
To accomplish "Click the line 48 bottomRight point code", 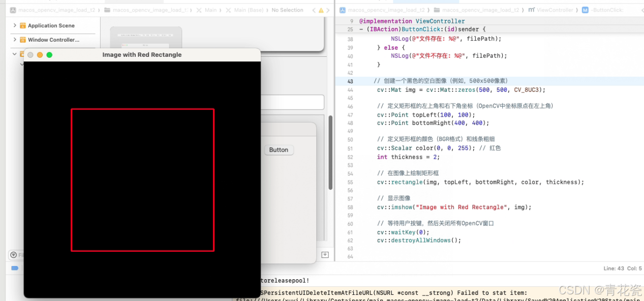I will tap(433, 123).
